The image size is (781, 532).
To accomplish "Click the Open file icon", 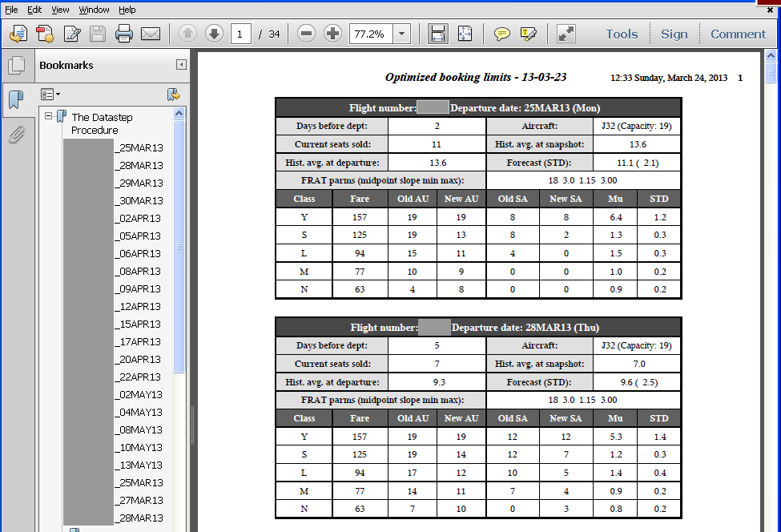I will pos(18,34).
